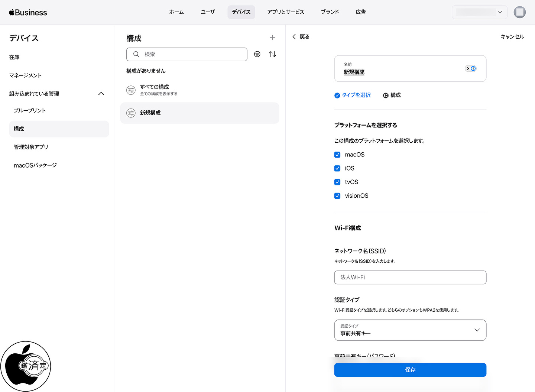
Task: Uncheck the iOS platform checkbox
Action: coord(337,168)
